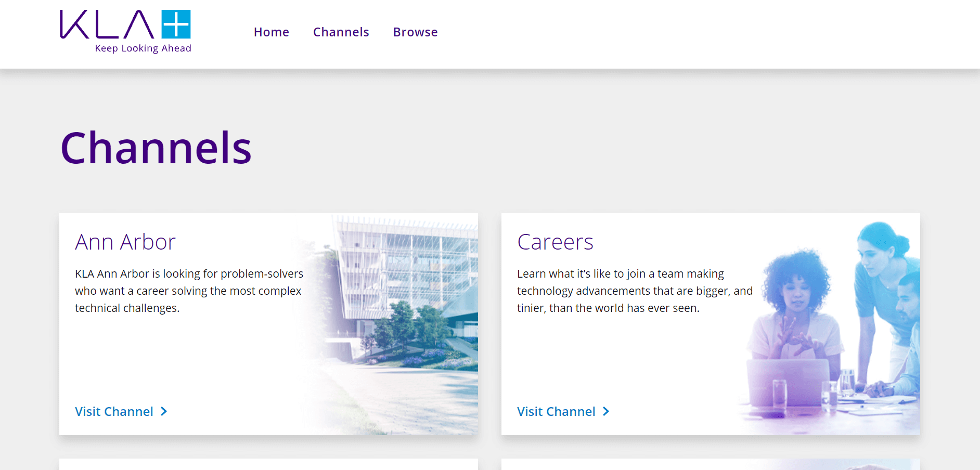980x470 pixels.
Task: Visit Channel link for Ann Arbor
Action: click(114, 412)
